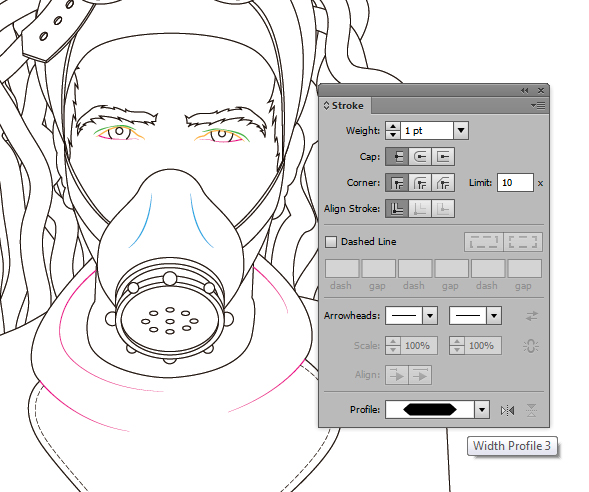Click the Width Profile 3 preview
The height and width of the screenshot is (492, 589).
(430, 410)
